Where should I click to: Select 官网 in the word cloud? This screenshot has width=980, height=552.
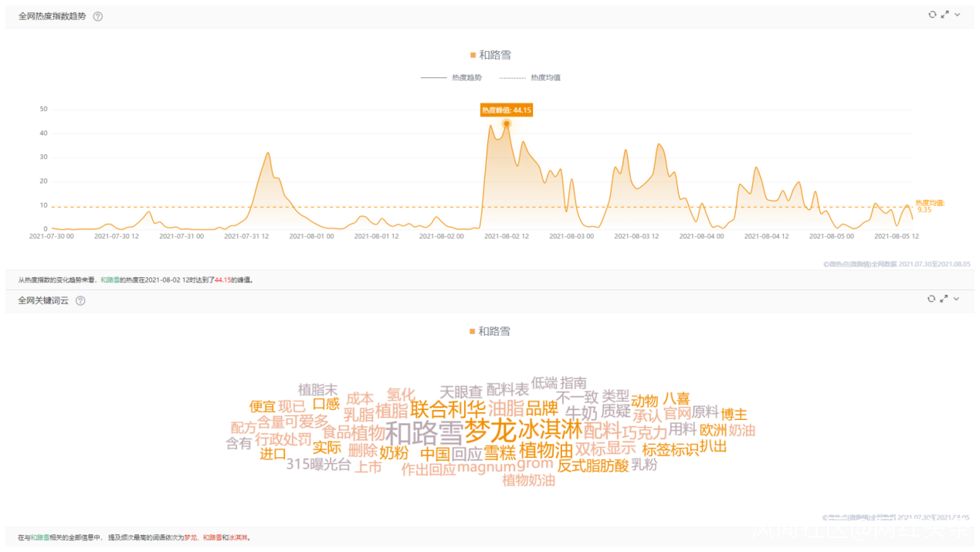coord(677,414)
